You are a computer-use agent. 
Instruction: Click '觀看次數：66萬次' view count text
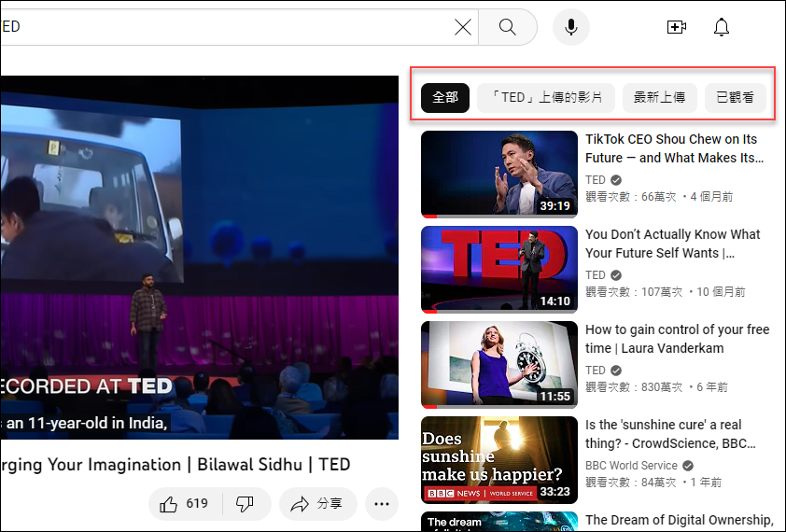pyautogui.click(x=631, y=197)
